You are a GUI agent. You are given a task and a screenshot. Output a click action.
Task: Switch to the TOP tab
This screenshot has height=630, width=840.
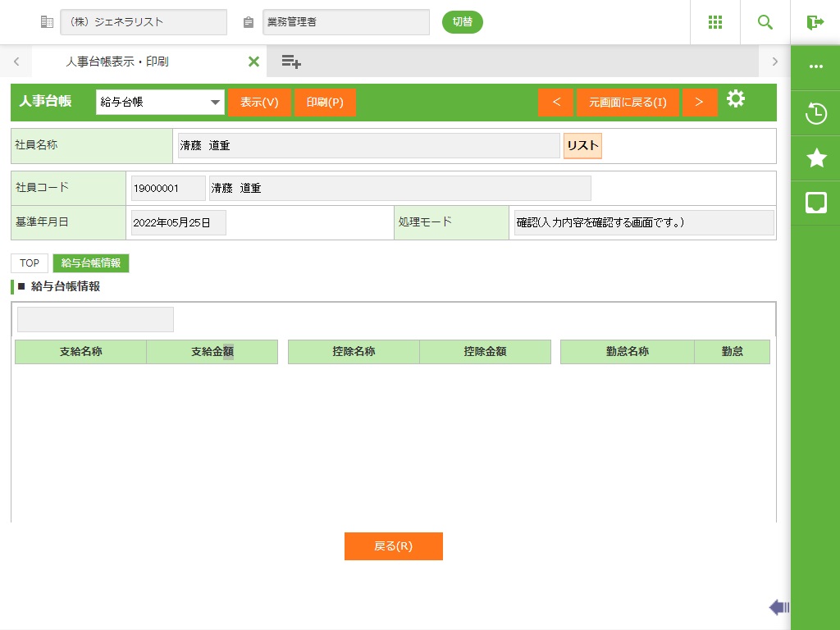coord(30,263)
